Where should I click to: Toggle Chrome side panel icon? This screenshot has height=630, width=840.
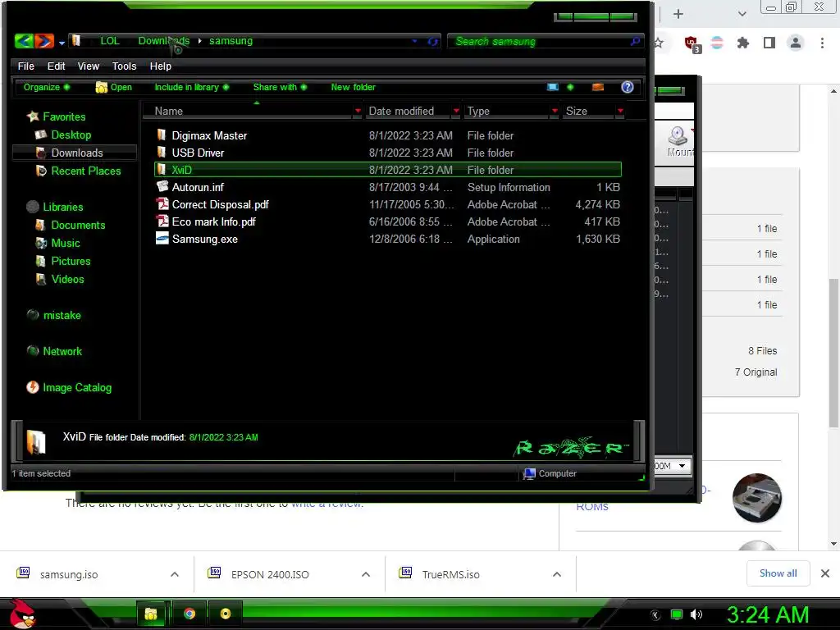pos(769,43)
